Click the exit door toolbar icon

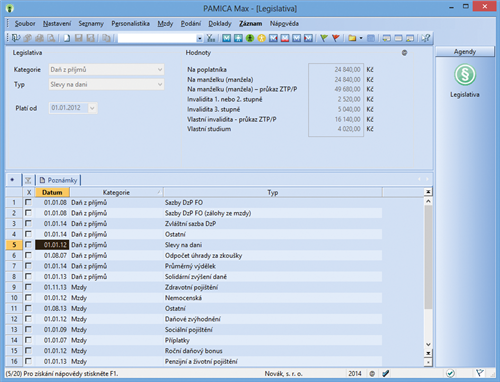tap(16, 38)
